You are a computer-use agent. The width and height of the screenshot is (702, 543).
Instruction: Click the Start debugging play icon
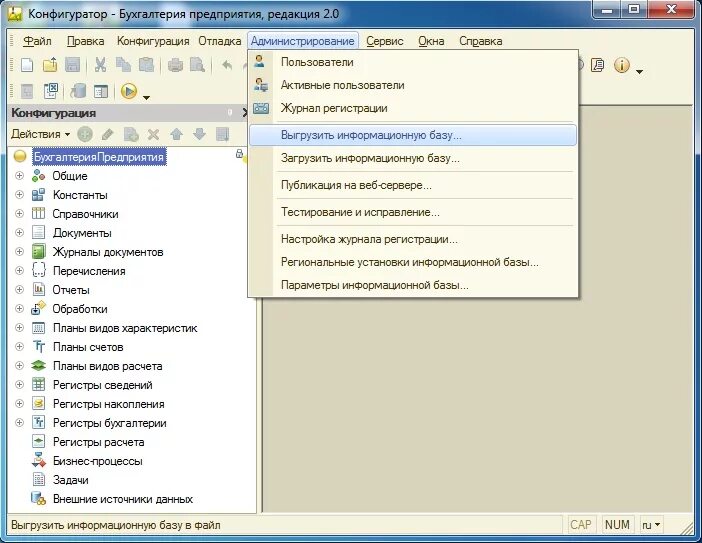129,91
